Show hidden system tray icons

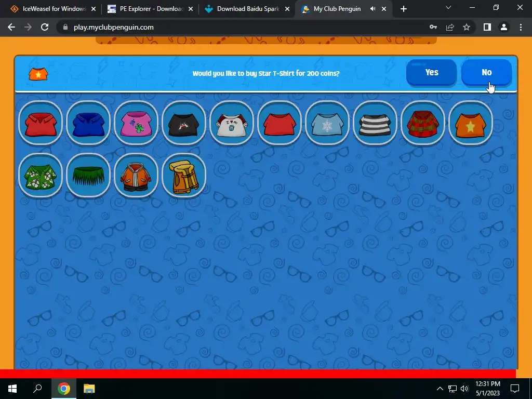tap(440, 389)
